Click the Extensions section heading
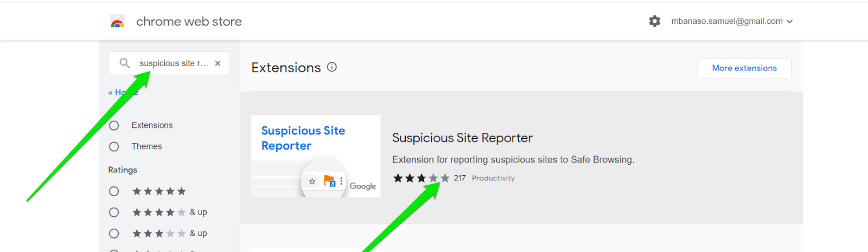 pos(286,68)
